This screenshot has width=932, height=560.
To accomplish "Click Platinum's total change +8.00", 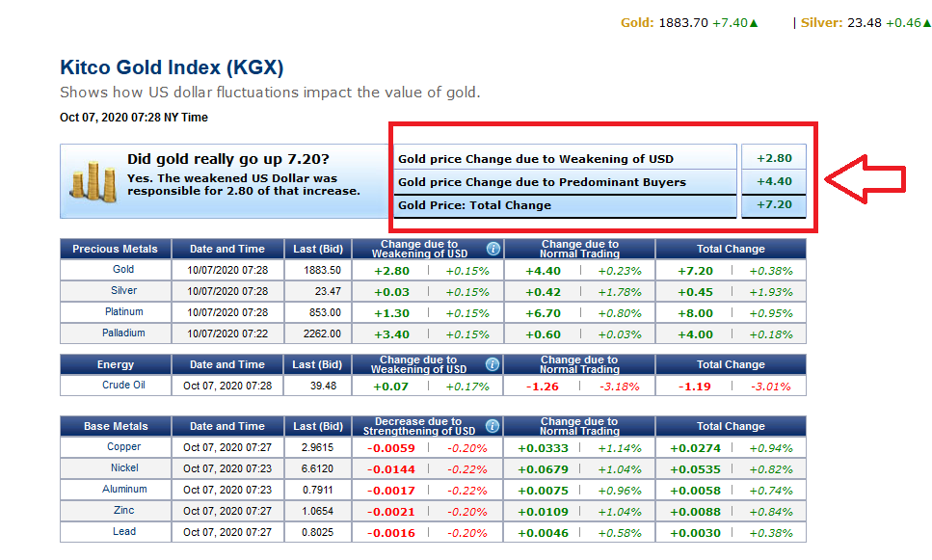I will (695, 313).
